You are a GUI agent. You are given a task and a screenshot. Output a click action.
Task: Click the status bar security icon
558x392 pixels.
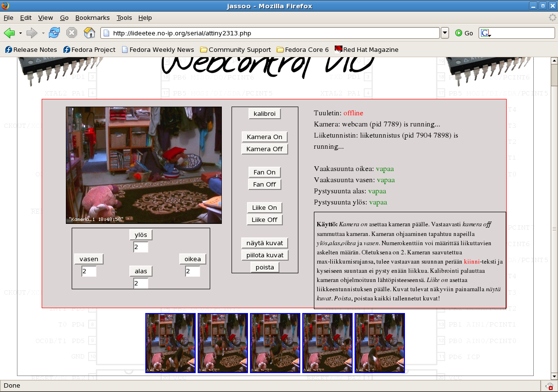click(x=549, y=386)
